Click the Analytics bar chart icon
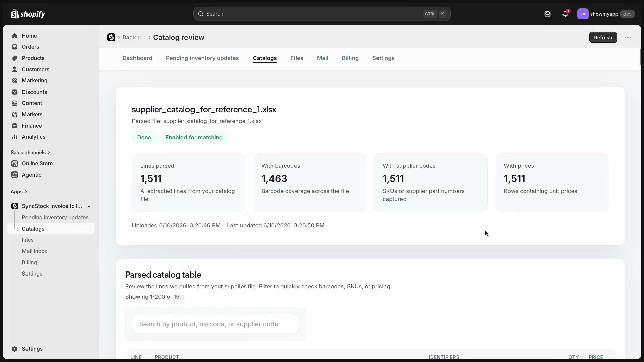644x362 pixels. point(14,137)
